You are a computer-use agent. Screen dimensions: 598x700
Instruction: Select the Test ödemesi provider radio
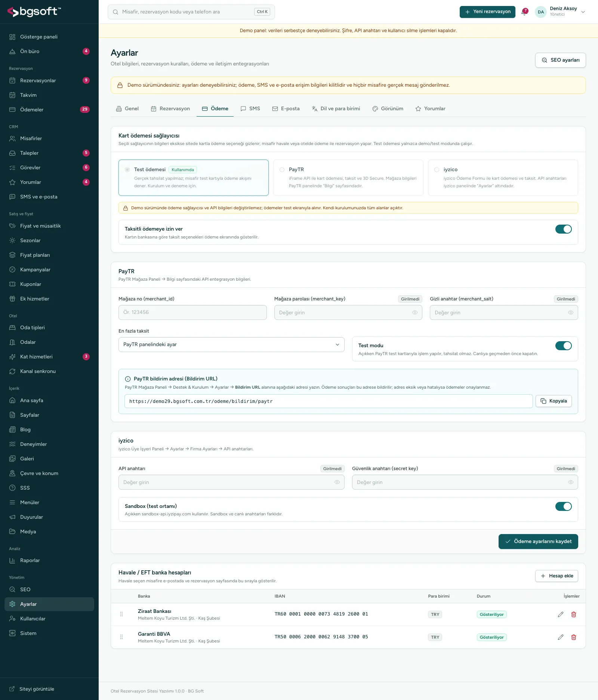127,170
